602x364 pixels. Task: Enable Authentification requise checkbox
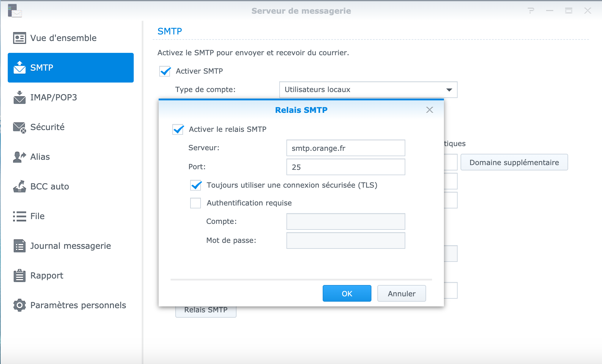coord(196,203)
